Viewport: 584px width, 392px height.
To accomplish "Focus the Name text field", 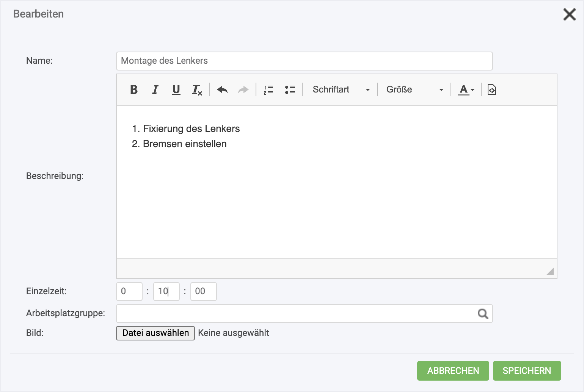I will [x=304, y=61].
